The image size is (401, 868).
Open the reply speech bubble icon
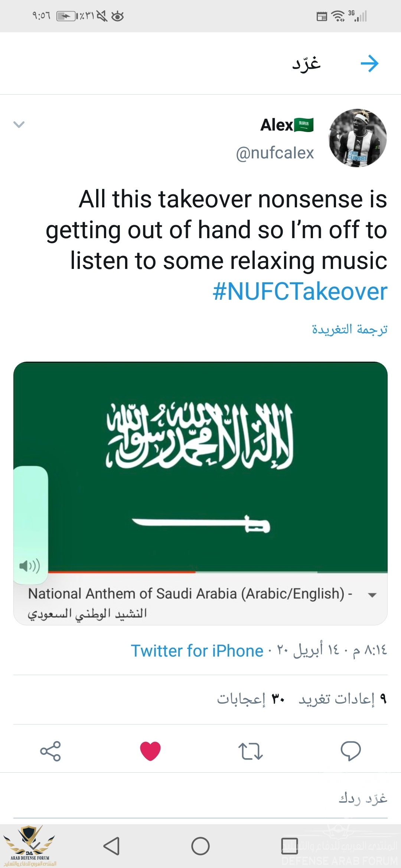click(351, 751)
